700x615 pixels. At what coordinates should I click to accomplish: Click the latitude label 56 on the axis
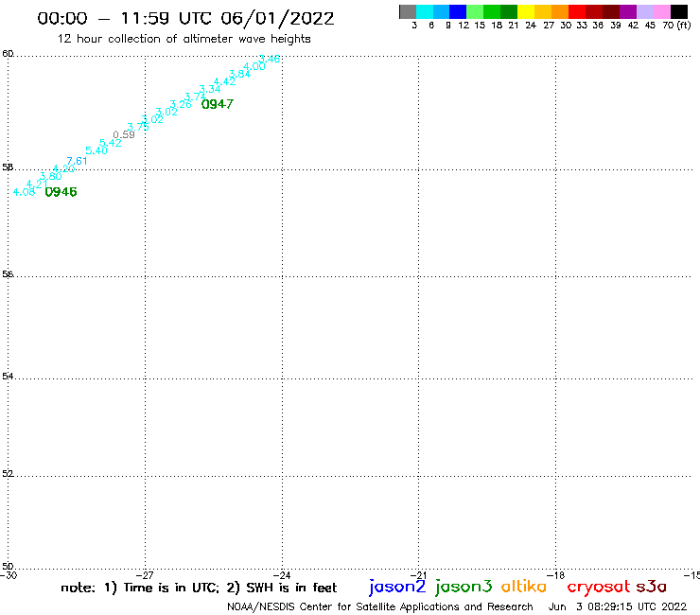pyautogui.click(x=8, y=274)
